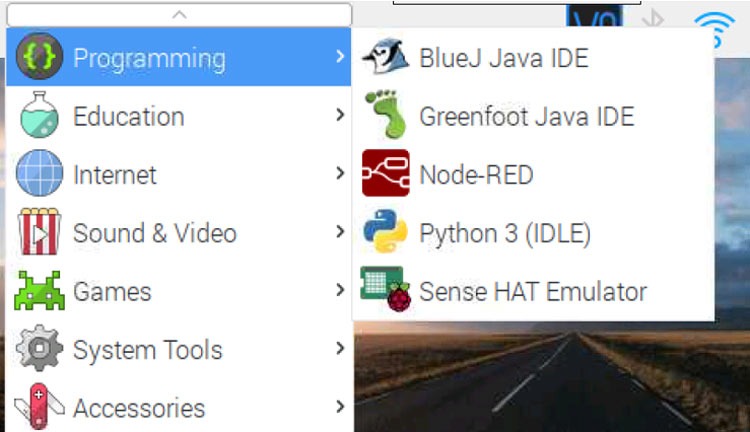Click the Sound & Video popcorn icon
The image size is (750, 432).
[x=39, y=233]
